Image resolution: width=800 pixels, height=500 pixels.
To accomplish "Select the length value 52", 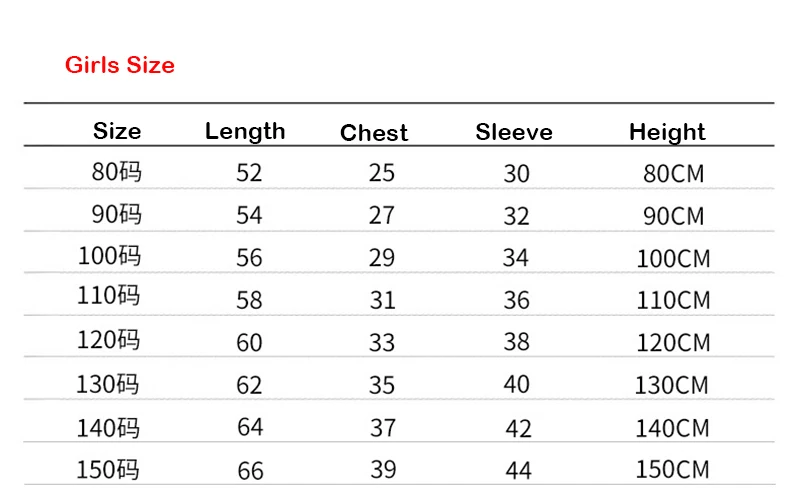I will (x=249, y=173).
